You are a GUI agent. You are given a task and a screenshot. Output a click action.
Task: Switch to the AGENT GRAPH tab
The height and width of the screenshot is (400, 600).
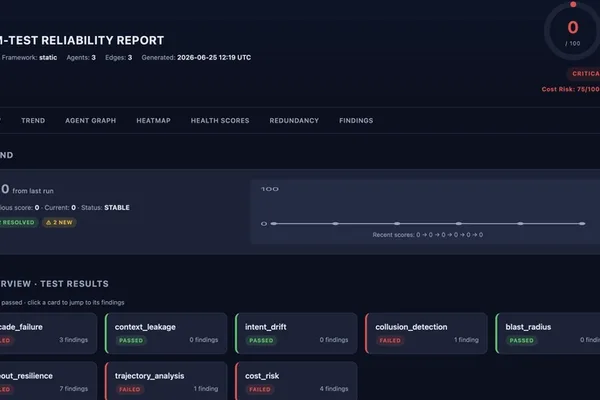pyautogui.click(x=90, y=121)
